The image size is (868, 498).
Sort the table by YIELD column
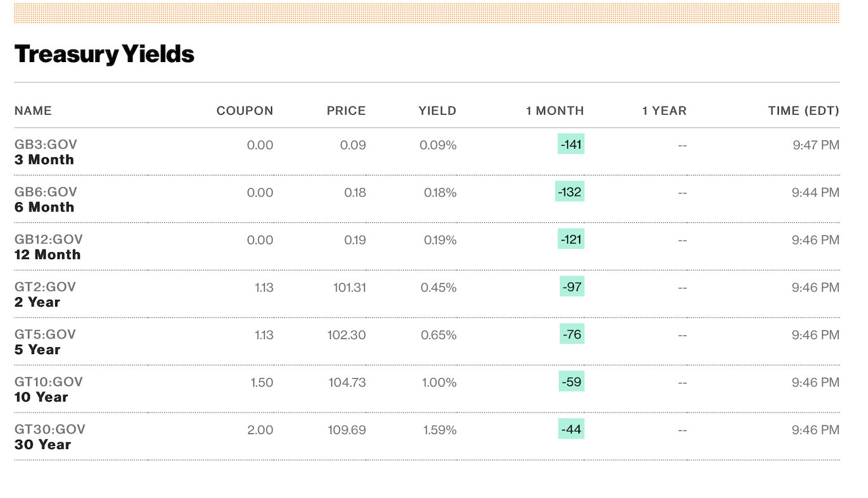click(x=437, y=110)
